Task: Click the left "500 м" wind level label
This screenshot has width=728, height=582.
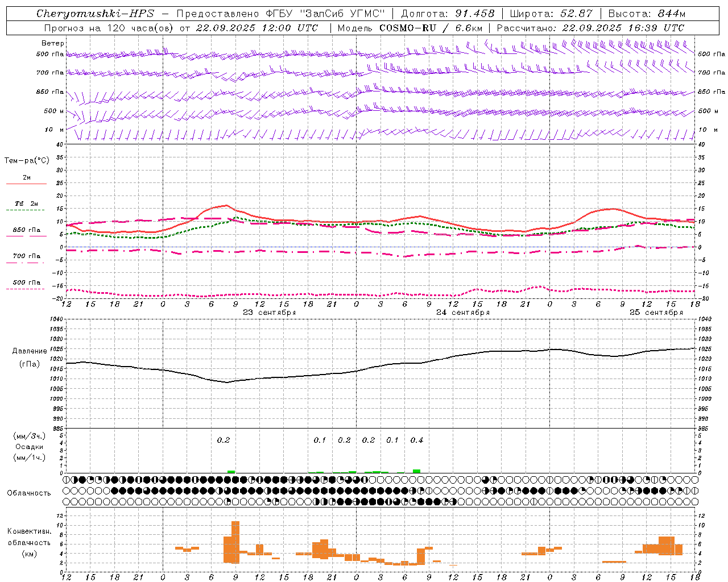Action: tap(55, 111)
